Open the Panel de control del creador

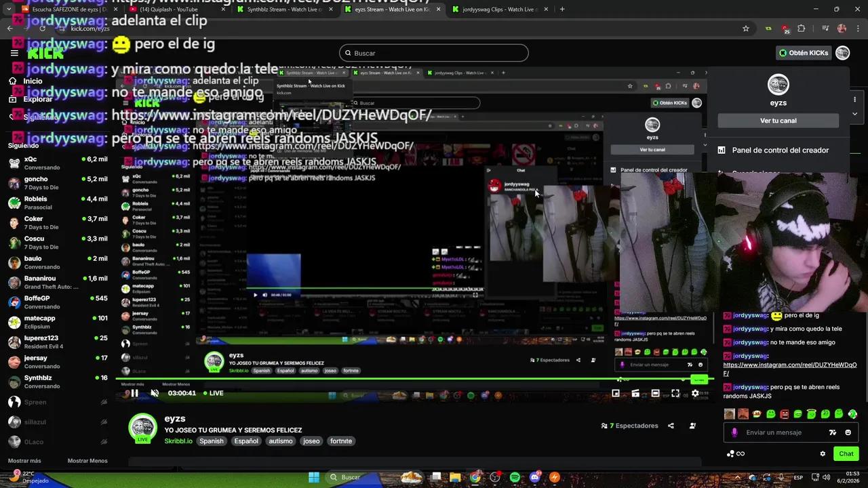[780, 150]
